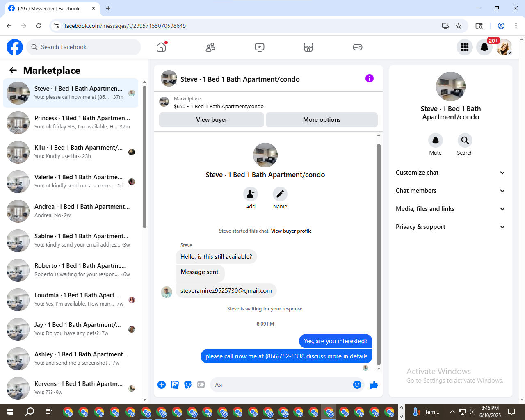
Task: Open Windows notification center
Action: [x=511, y=412]
